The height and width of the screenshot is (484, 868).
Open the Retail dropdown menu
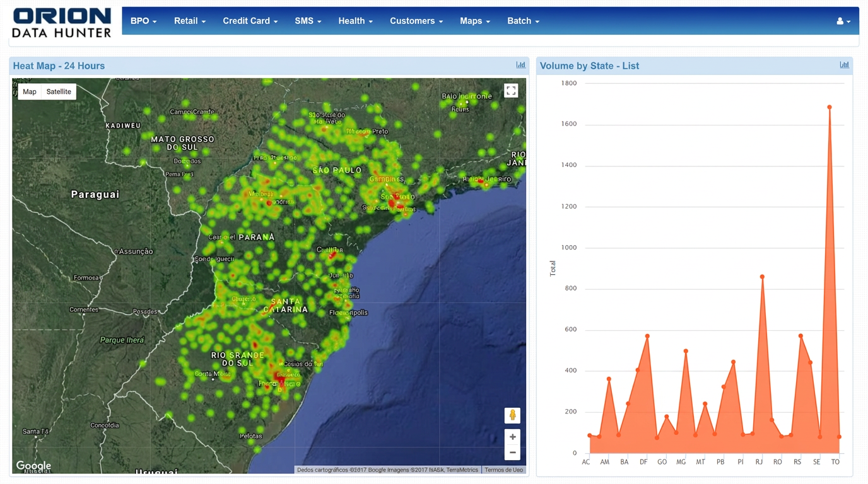(x=190, y=21)
